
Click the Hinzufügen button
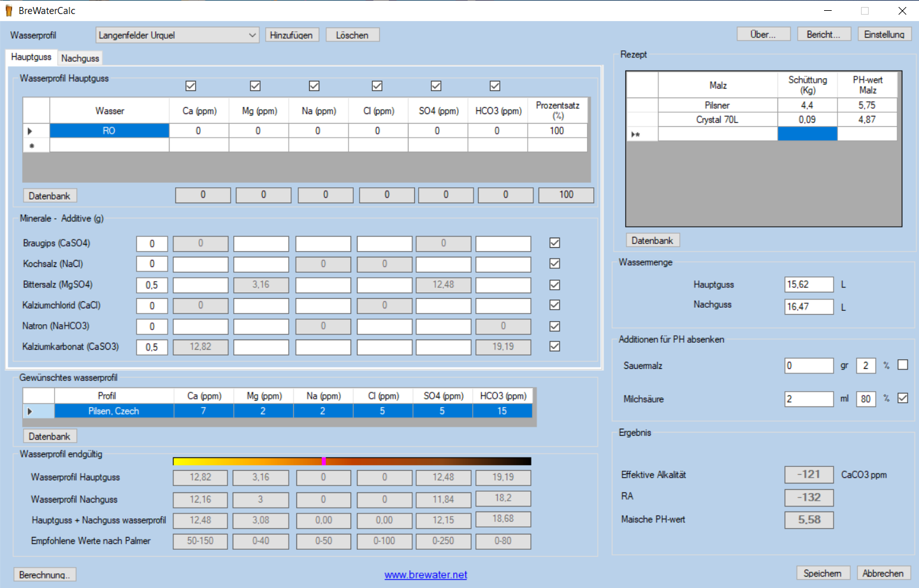point(291,35)
